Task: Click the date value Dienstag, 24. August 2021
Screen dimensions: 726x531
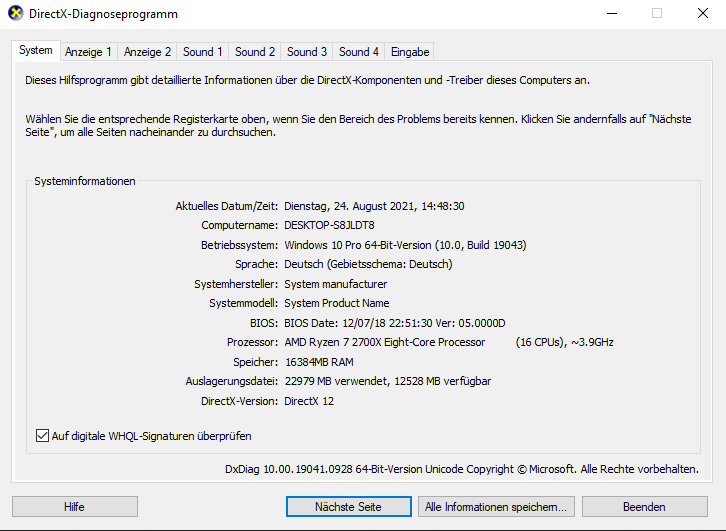Action: tap(374, 206)
